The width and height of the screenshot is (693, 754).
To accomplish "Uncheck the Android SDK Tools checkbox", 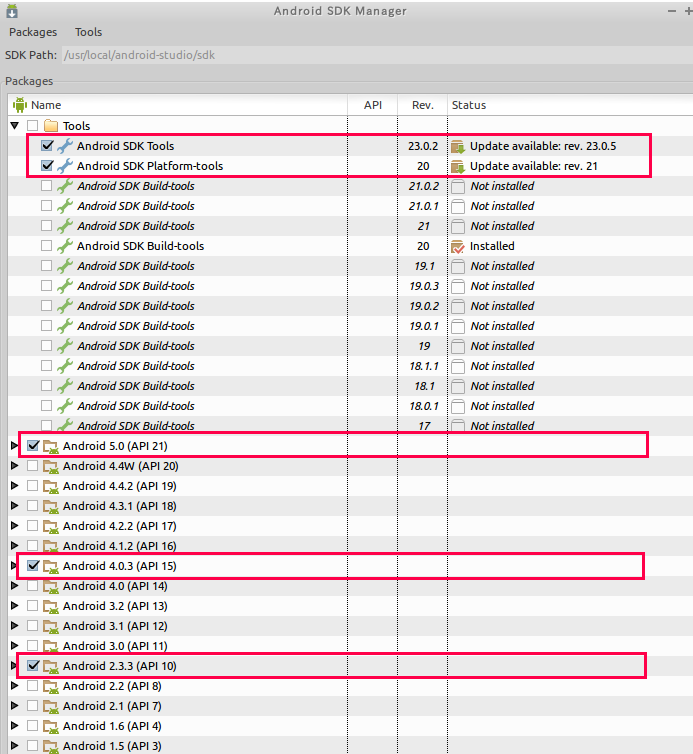I will pos(47,145).
